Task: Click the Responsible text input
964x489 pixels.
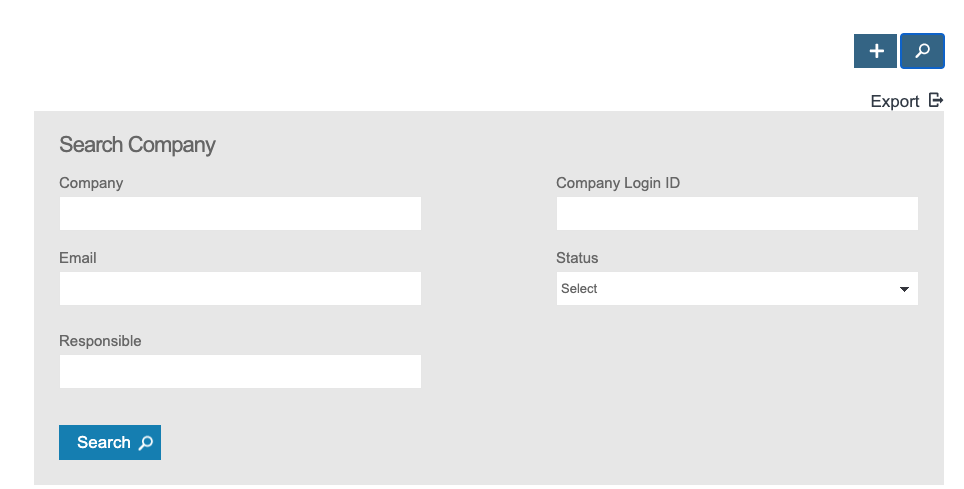Action: (240, 371)
